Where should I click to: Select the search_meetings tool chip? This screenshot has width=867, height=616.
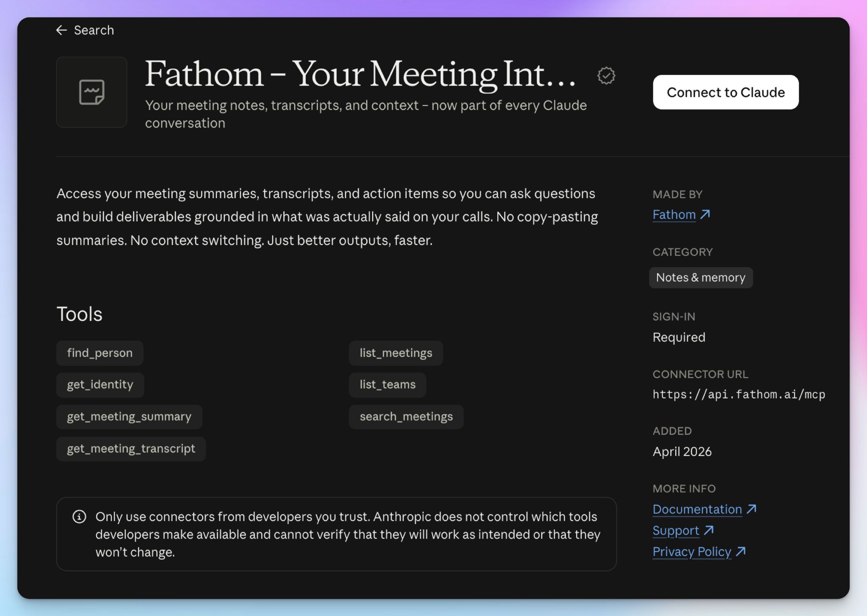coord(406,417)
